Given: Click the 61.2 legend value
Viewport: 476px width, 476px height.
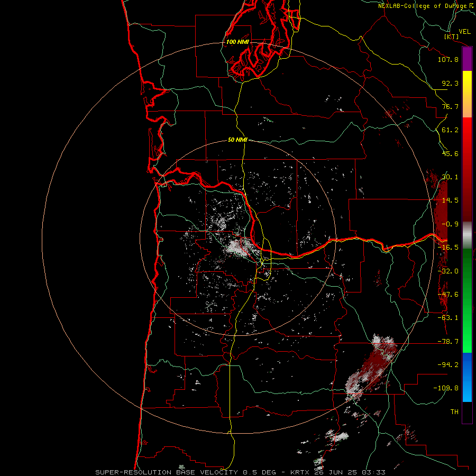Looking at the screenshot, I should tap(450, 130).
